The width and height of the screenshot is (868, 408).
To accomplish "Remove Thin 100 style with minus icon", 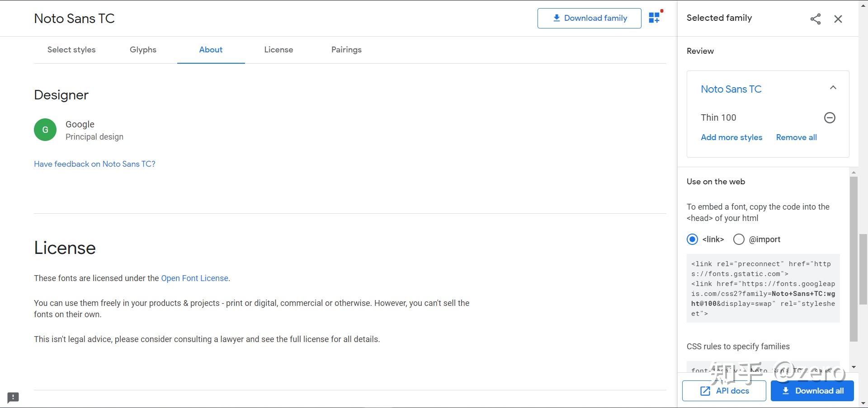I will (830, 118).
